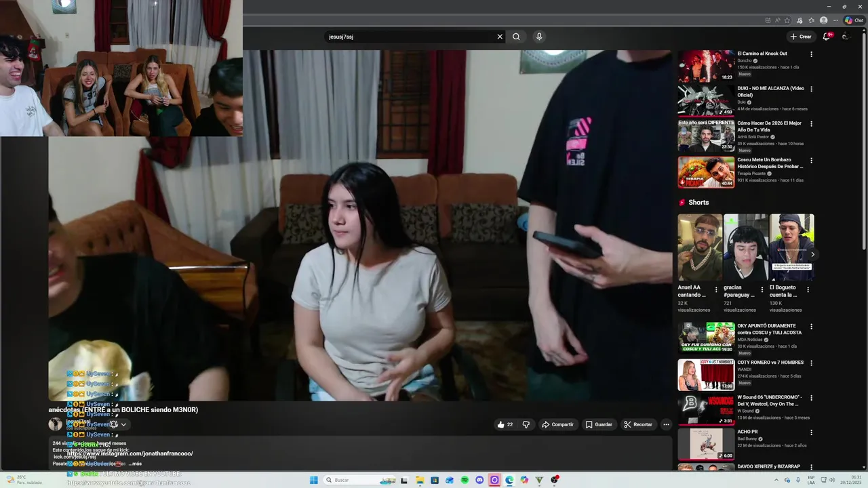
Task: Open Discord from taskbar
Action: 479,480
